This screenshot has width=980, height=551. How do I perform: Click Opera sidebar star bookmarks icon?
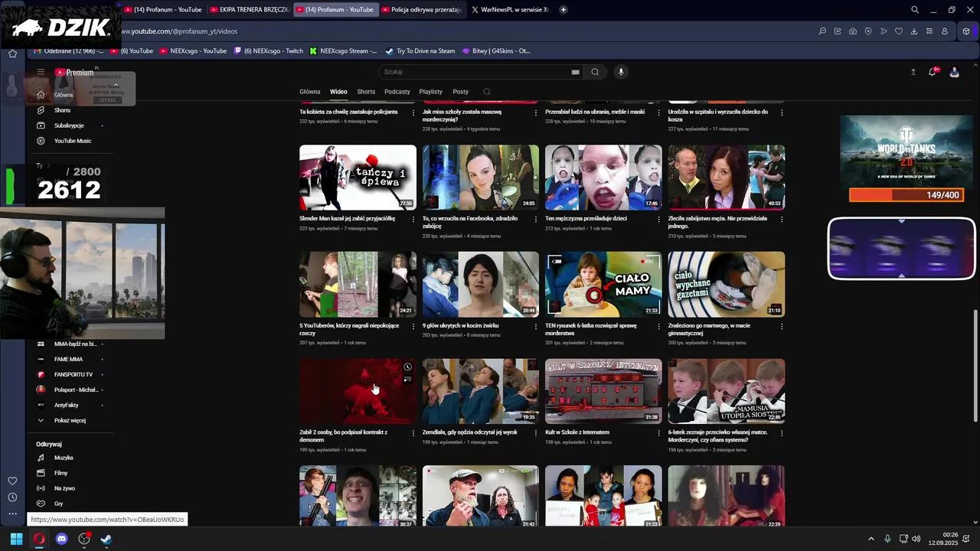[x=12, y=54]
